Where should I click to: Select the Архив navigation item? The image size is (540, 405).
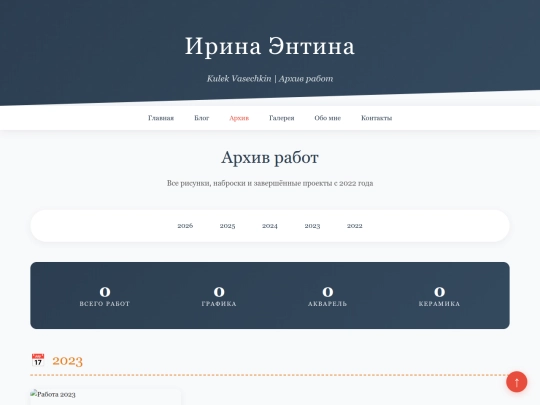point(239,118)
